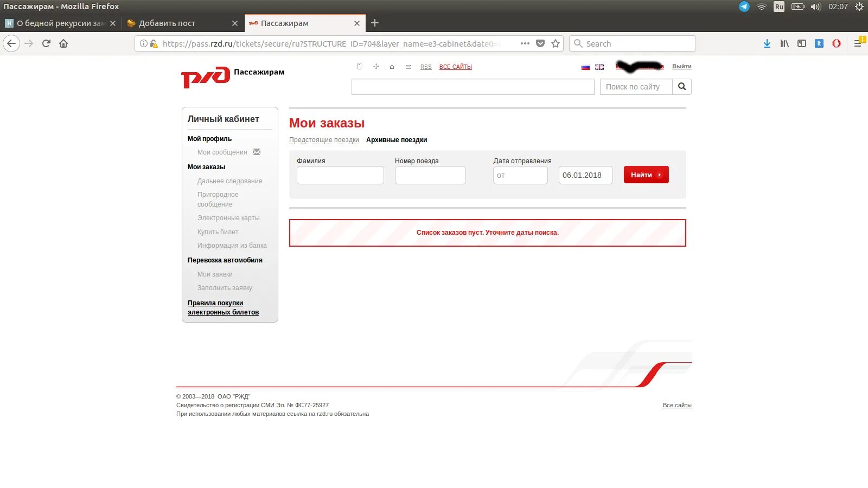Reload the current page
This screenshot has width=868, height=488.
46,43
